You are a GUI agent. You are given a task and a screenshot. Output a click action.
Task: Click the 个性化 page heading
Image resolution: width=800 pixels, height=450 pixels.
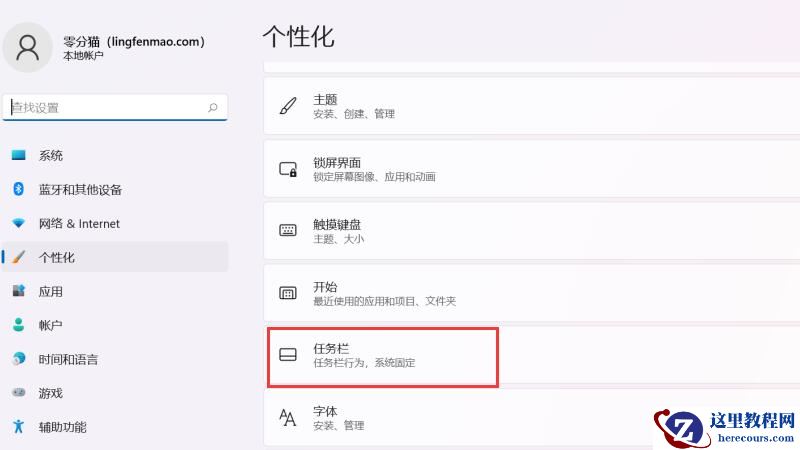298,37
